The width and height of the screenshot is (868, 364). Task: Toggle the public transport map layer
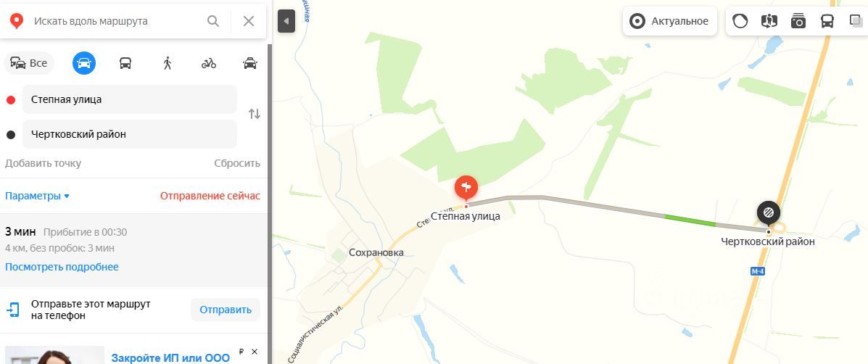point(827,21)
